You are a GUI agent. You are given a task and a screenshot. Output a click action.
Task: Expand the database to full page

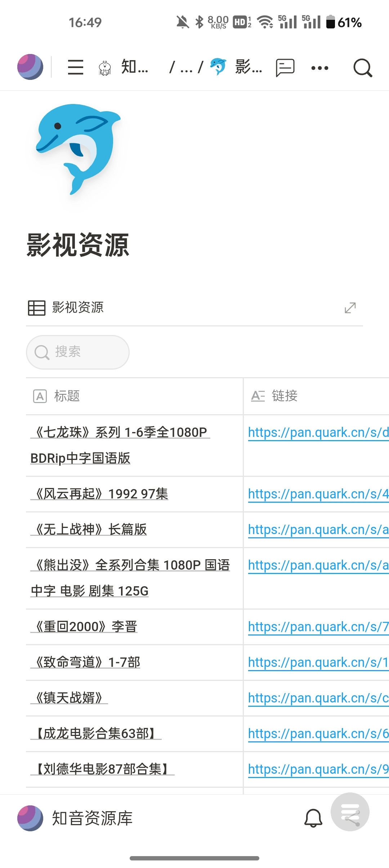pyautogui.click(x=350, y=308)
